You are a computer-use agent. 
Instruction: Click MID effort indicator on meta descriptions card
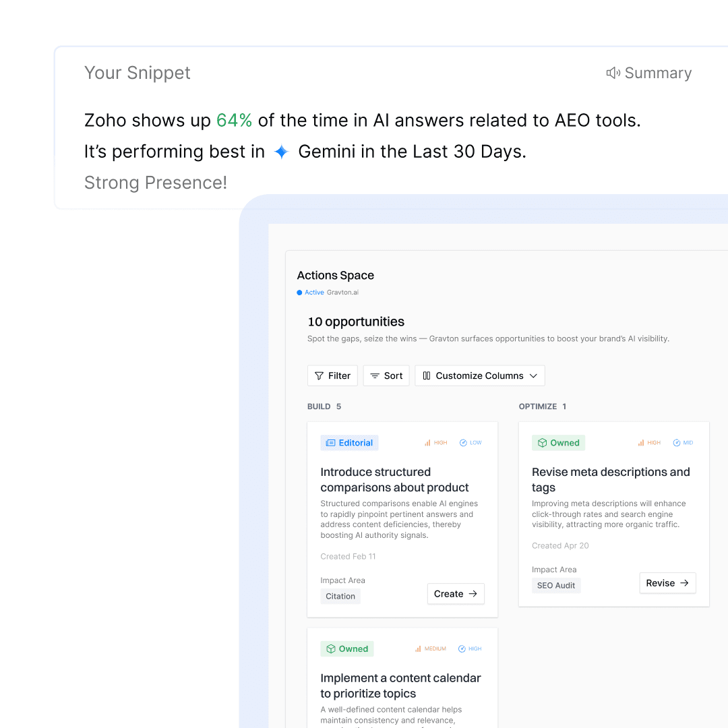pos(683,443)
